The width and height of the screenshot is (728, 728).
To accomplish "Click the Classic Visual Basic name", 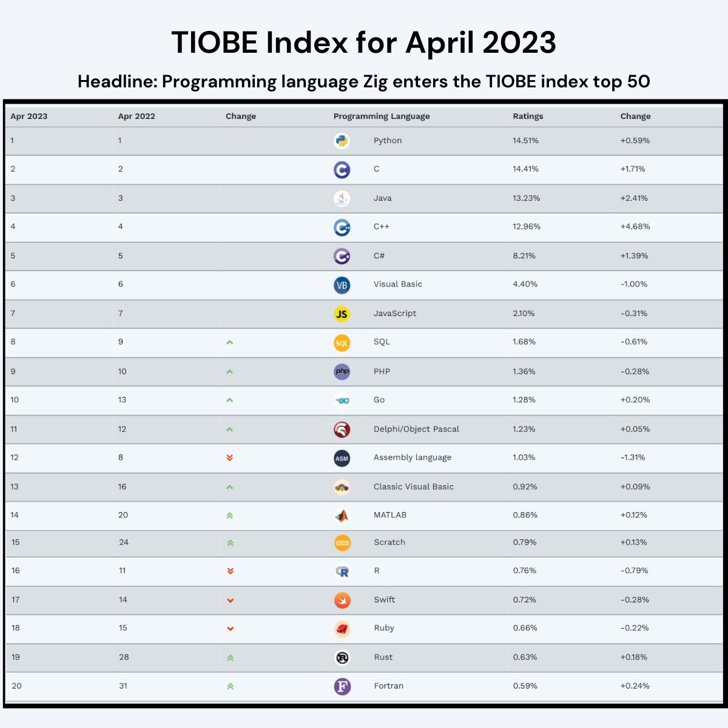I will click(x=413, y=487).
